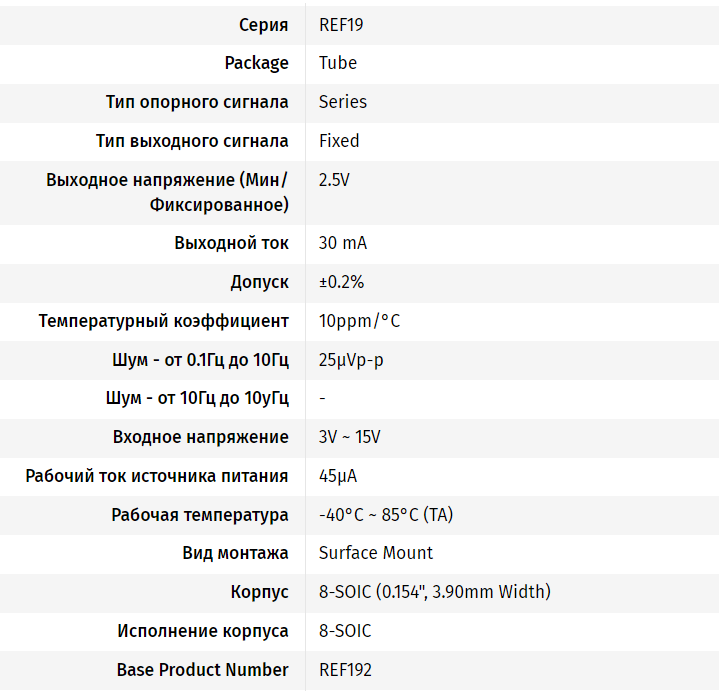Screen dimensions: 719x691
Task: Click the 25µVp-p noise value
Action: click(351, 360)
